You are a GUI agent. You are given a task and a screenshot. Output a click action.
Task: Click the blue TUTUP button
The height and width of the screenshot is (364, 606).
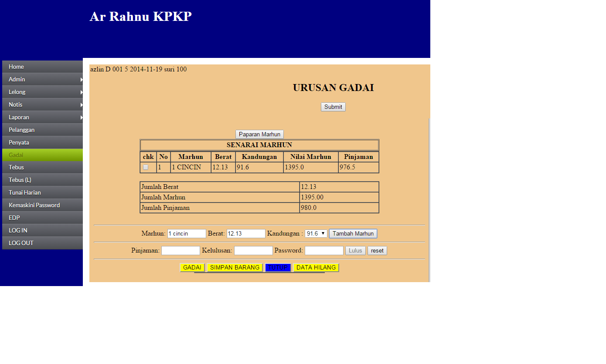click(x=278, y=267)
